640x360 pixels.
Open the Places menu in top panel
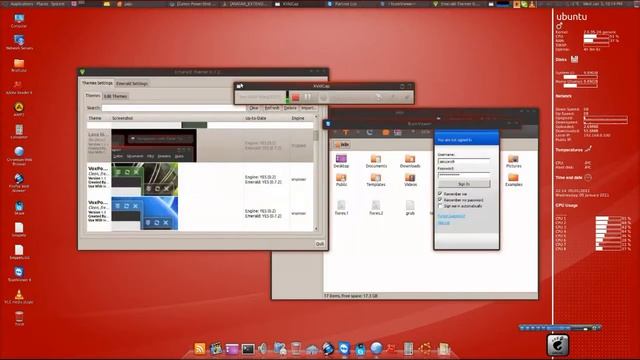point(42,4)
